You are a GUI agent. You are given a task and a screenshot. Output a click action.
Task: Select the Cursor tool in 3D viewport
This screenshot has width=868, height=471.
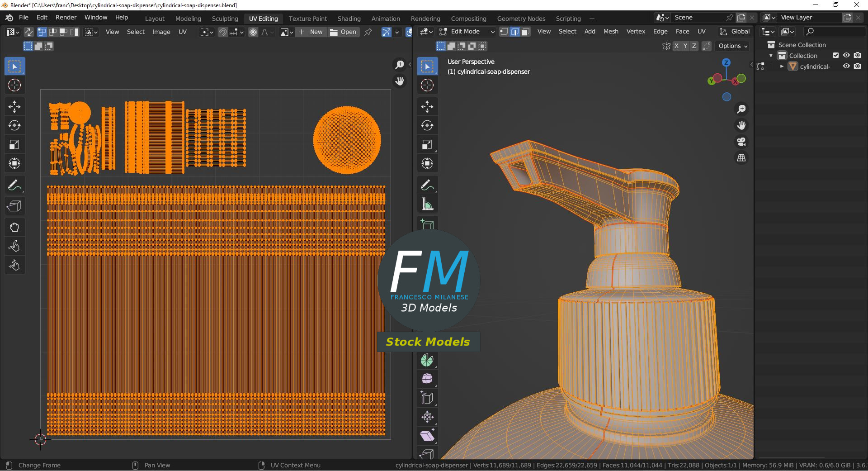tap(427, 85)
